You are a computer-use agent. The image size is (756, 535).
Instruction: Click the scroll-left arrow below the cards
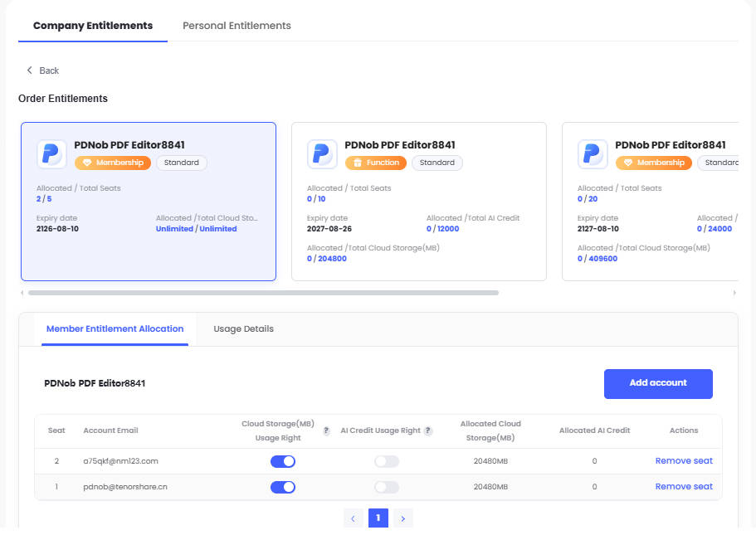[22, 293]
